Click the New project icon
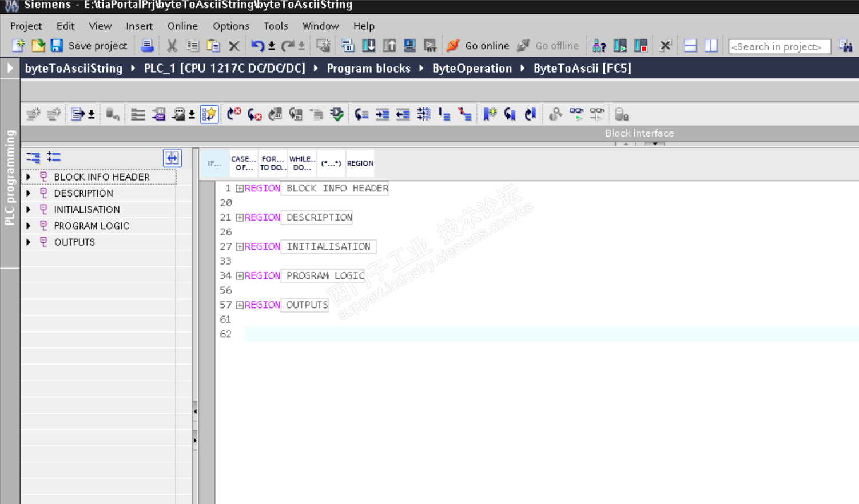 coord(18,46)
